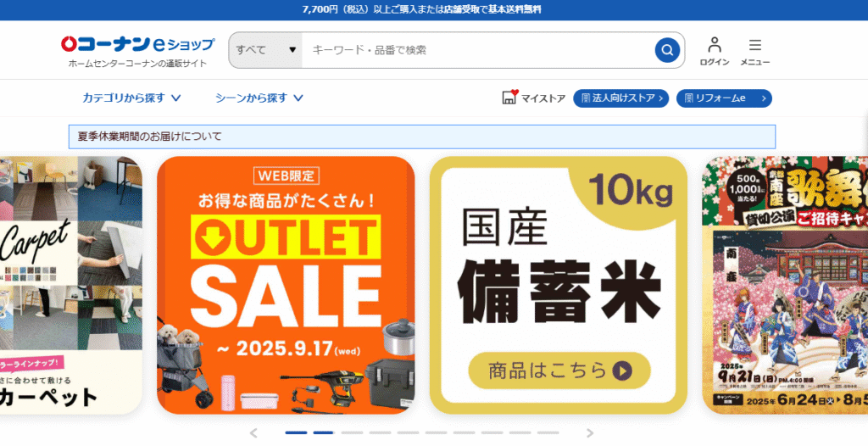Click the carousel previous arrow
Viewport: 868px width, 446px height.
[x=253, y=432]
